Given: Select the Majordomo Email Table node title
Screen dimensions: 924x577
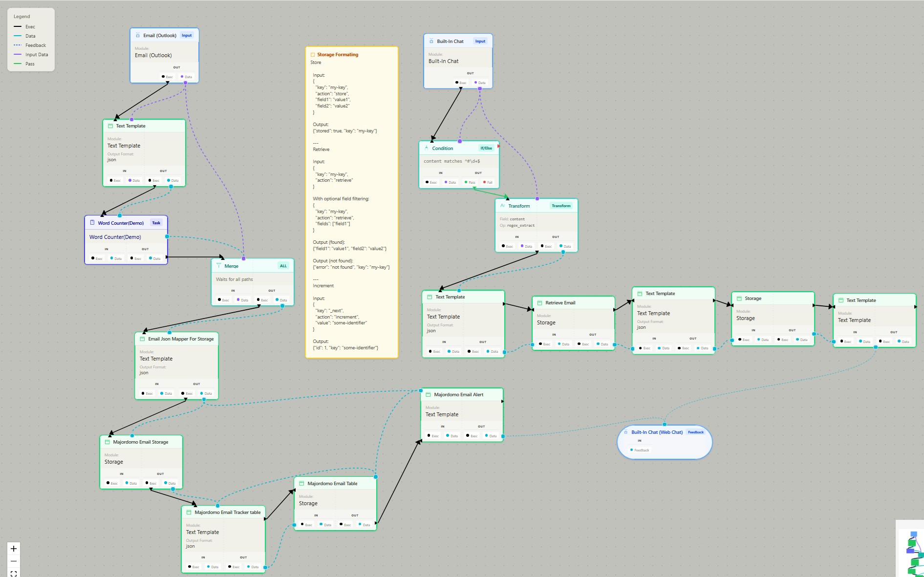Looking at the screenshot, I should (x=332, y=483).
